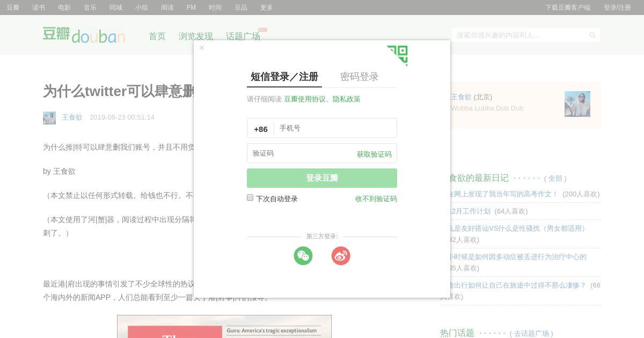Open FM in top bar
Screen dimensions: 644x338
tap(191, 8)
